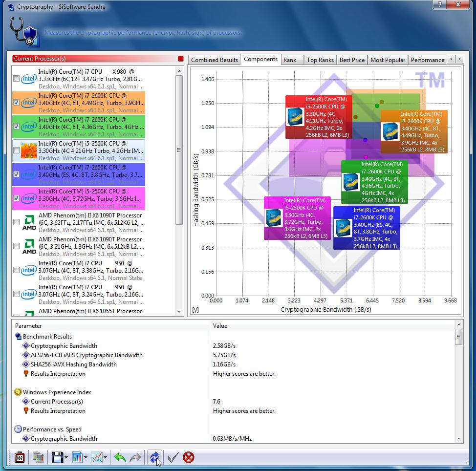476x471 pixels.
Task: Uncheck the i7-2600K 4.36GHz green row checkbox
Action: coord(17,127)
